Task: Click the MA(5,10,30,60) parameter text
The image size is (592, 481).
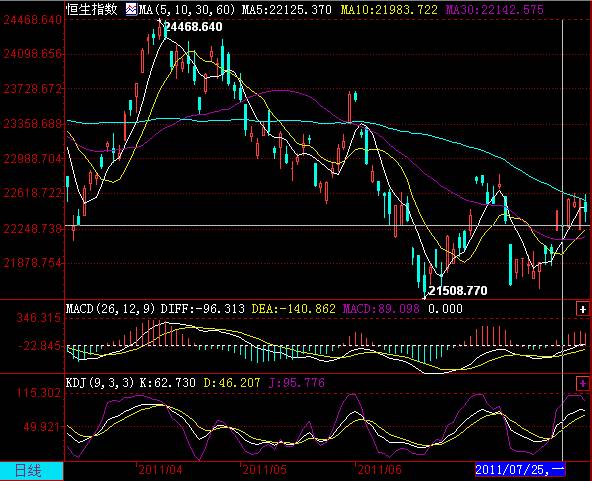Action: pyautogui.click(x=187, y=9)
